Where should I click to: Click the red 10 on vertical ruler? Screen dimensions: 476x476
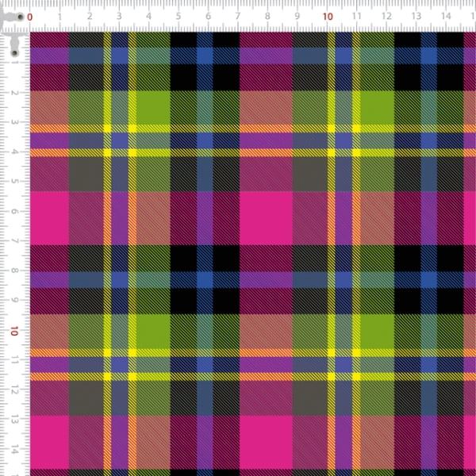pos(14,331)
